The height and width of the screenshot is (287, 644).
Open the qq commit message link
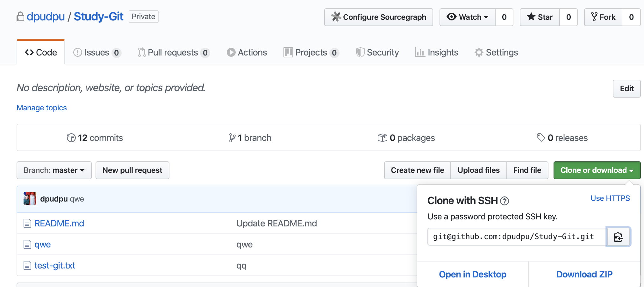click(241, 266)
